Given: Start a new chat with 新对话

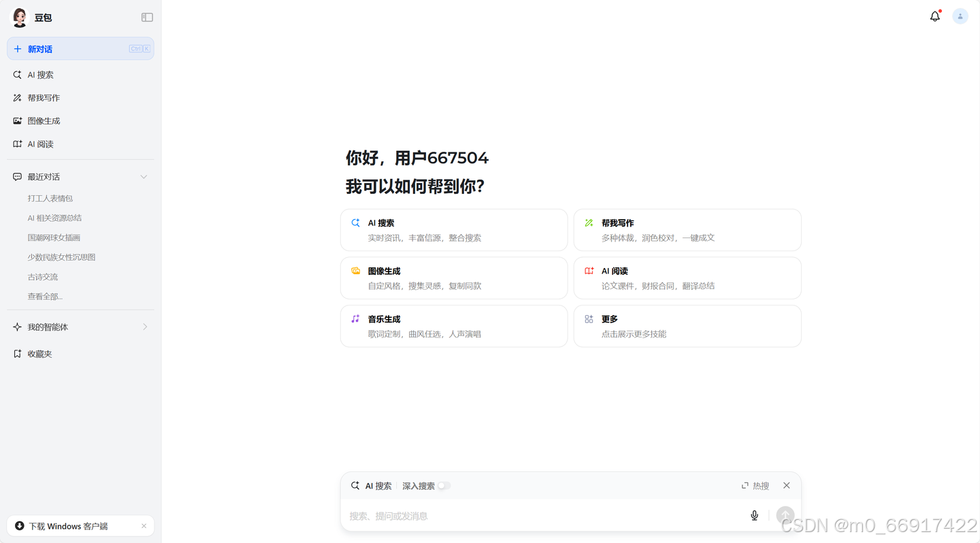Looking at the screenshot, I should click(x=80, y=49).
